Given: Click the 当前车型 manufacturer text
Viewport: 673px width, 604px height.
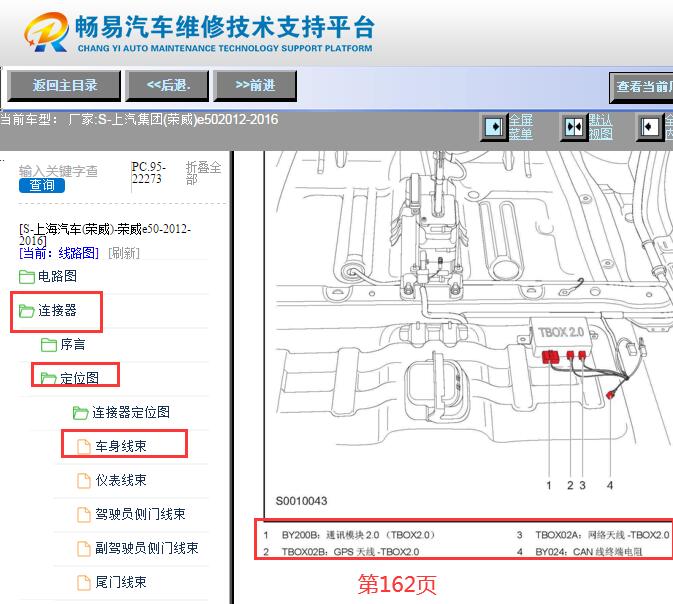Looking at the screenshot, I should coord(139,119).
